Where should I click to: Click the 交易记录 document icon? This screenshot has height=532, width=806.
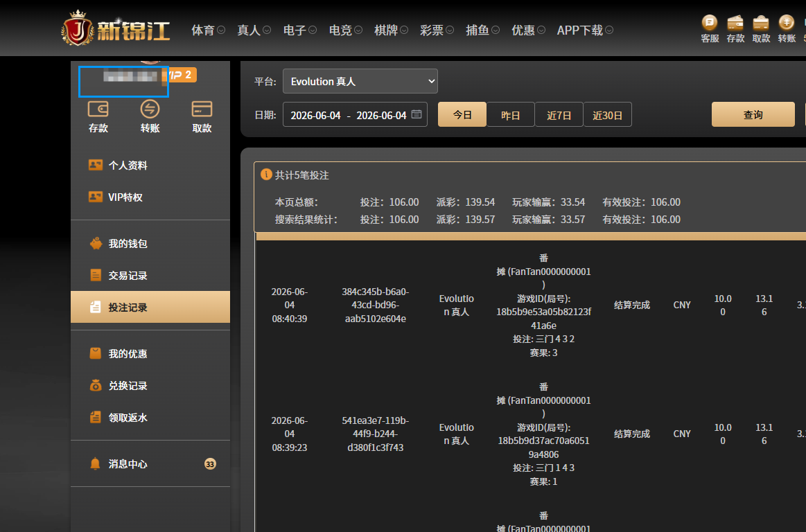tap(96, 275)
